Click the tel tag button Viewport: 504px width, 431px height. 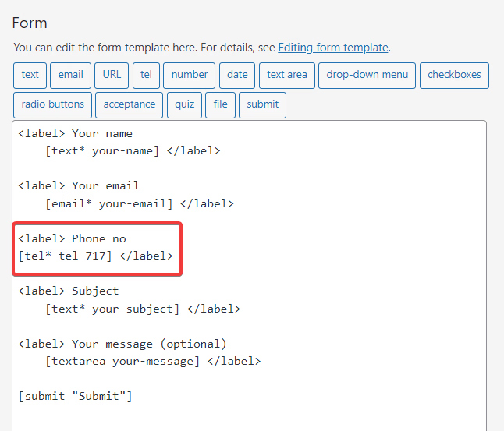pyautogui.click(x=146, y=75)
